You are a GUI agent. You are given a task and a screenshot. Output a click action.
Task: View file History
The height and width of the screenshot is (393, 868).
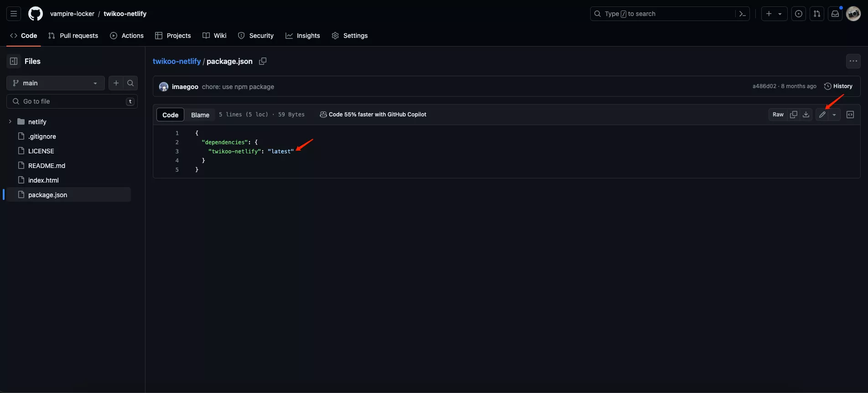tap(838, 86)
